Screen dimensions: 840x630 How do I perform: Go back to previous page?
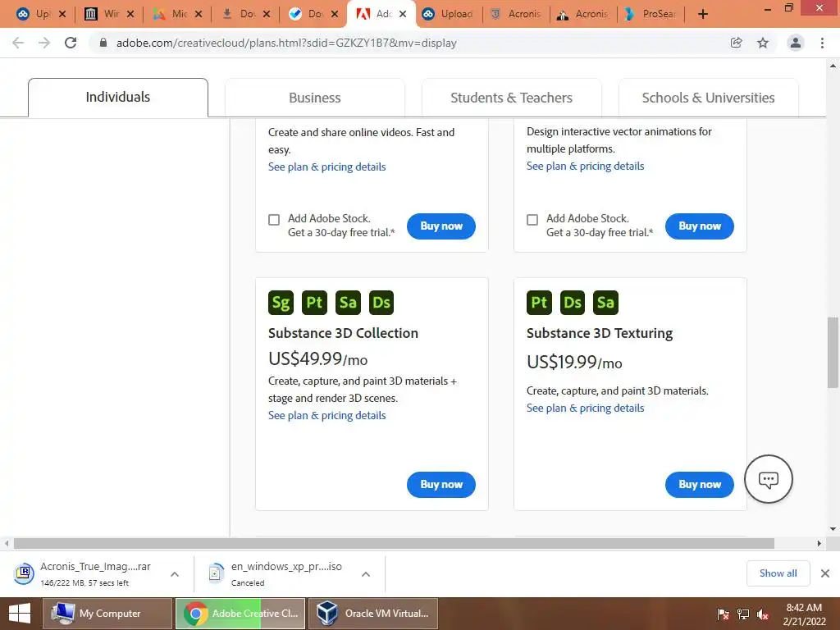coord(18,43)
